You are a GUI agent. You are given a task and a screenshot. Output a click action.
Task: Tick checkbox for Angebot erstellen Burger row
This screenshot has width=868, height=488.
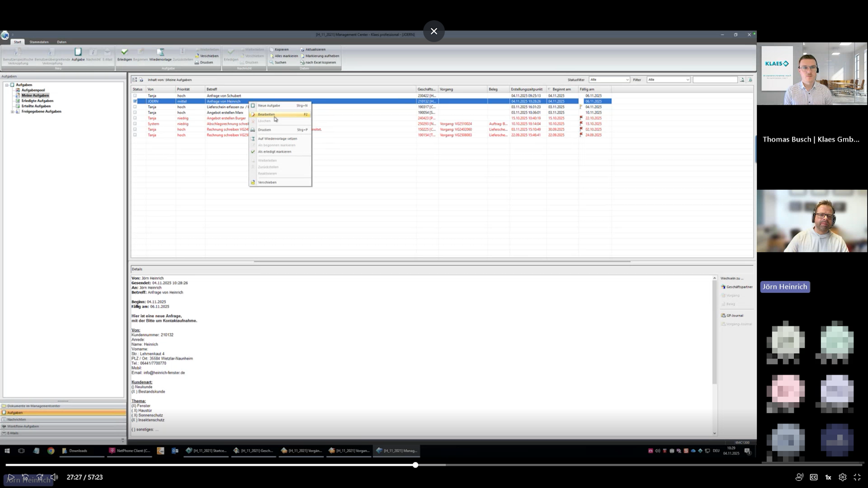[135, 118]
